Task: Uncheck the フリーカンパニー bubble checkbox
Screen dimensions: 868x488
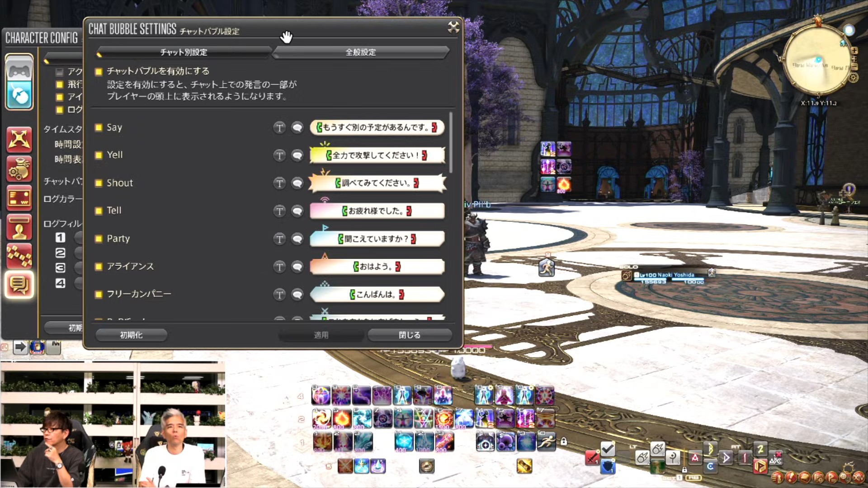Action: 99,295
